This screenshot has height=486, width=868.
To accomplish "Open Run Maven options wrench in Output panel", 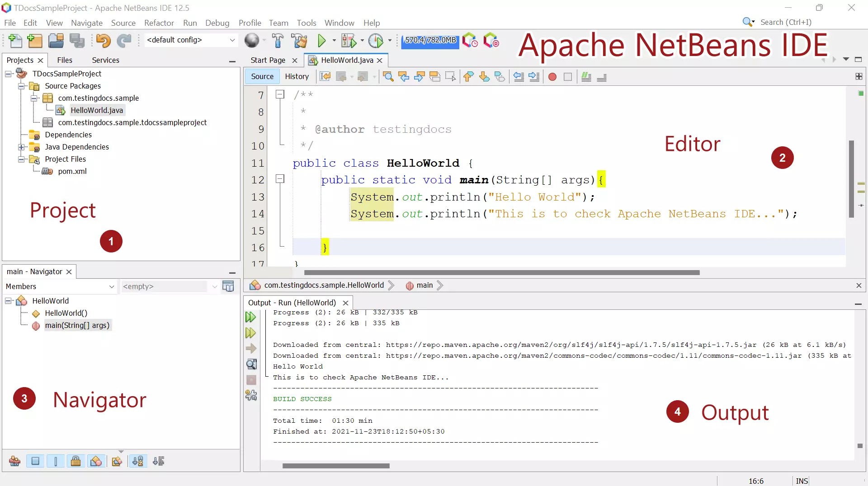I will point(251,395).
